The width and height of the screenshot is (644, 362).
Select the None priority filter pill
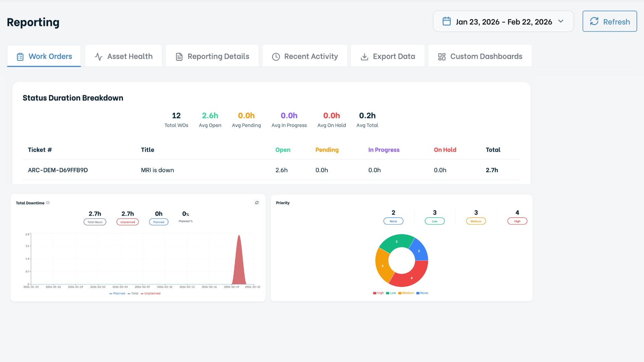pyautogui.click(x=393, y=221)
